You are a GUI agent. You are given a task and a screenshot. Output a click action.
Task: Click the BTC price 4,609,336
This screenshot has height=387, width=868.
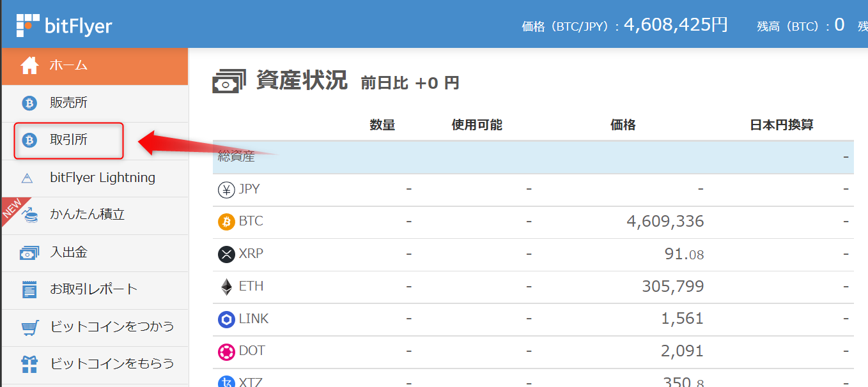point(665,222)
